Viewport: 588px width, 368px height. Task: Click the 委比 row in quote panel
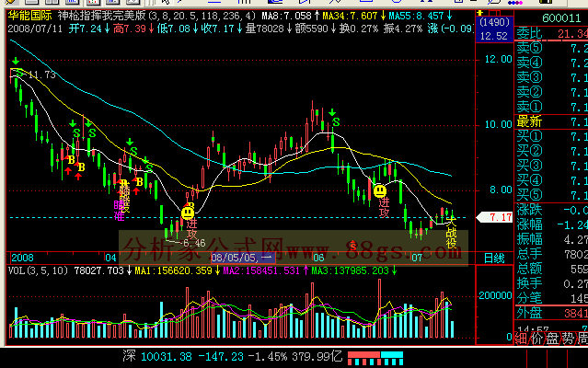pos(551,34)
